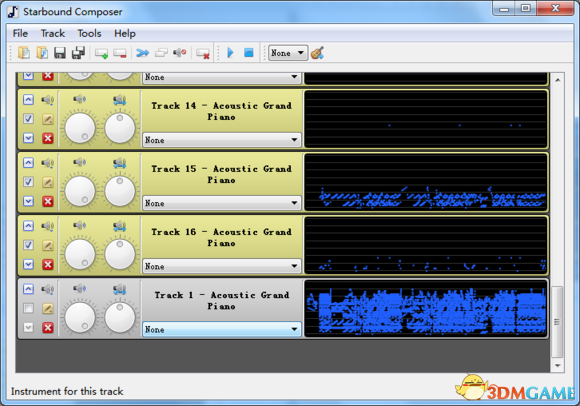Click the guitar icon beside the toolbar dropdown
The width and height of the screenshot is (580, 406).
pyautogui.click(x=317, y=53)
